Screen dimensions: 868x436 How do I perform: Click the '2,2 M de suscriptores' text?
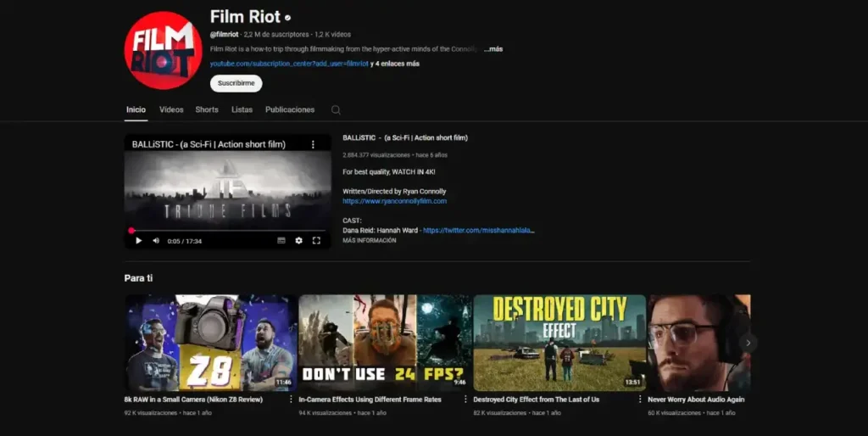pyautogui.click(x=276, y=34)
